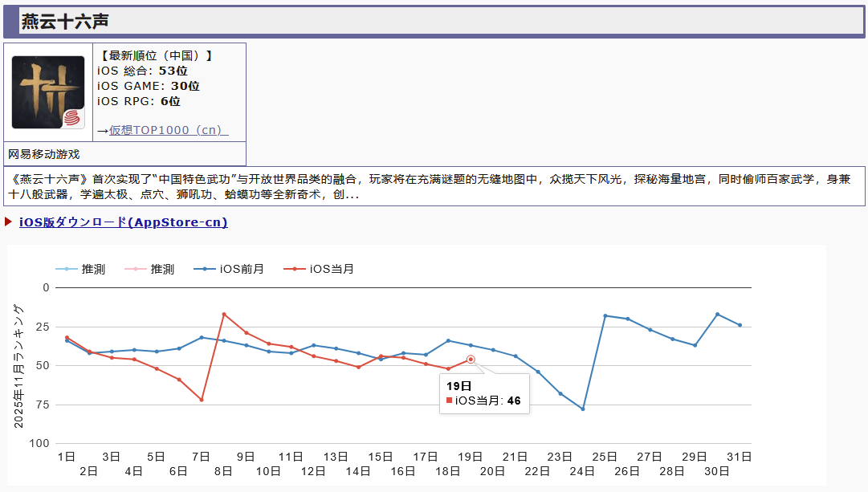Click the blue data point on 24日 low

coord(583,409)
